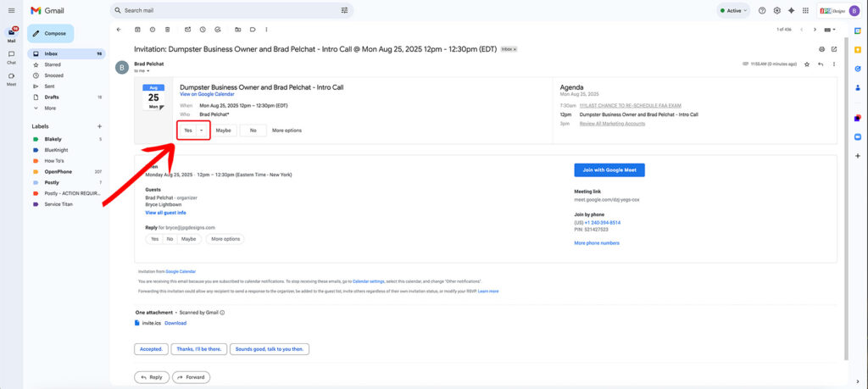The width and height of the screenshot is (868, 389).
Task: Archive this email using the toolbar icon
Action: click(x=137, y=30)
